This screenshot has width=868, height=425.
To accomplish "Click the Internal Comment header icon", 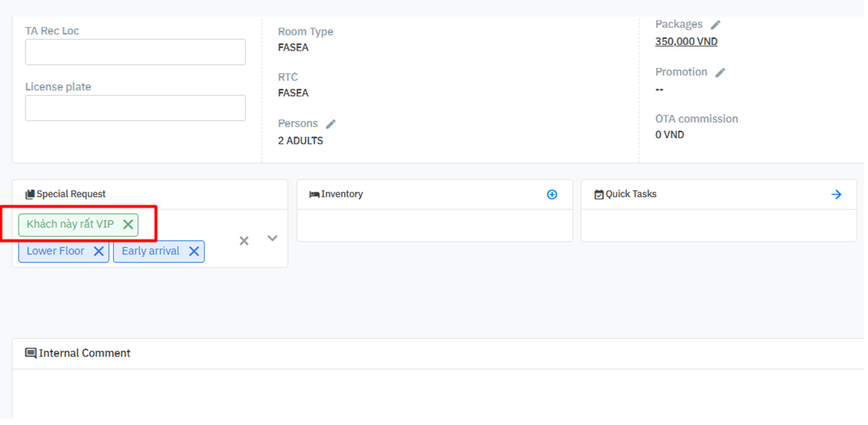I will [x=31, y=353].
